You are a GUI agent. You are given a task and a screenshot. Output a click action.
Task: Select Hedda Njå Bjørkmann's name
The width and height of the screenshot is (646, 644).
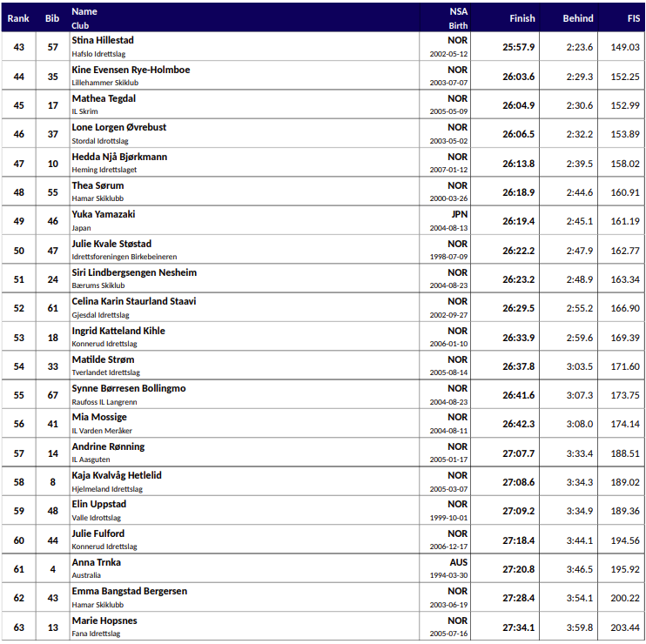119,157
